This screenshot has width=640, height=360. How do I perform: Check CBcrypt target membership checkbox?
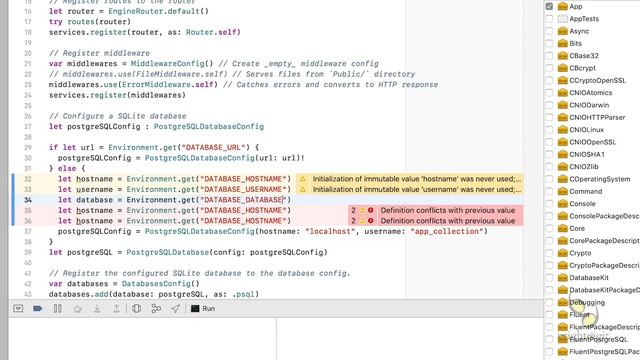click(x=549, y=68)
